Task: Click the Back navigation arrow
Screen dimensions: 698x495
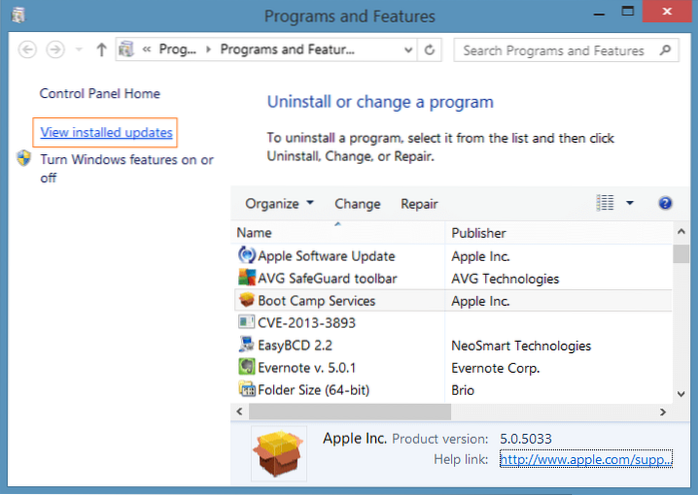Action: (27, 49)
